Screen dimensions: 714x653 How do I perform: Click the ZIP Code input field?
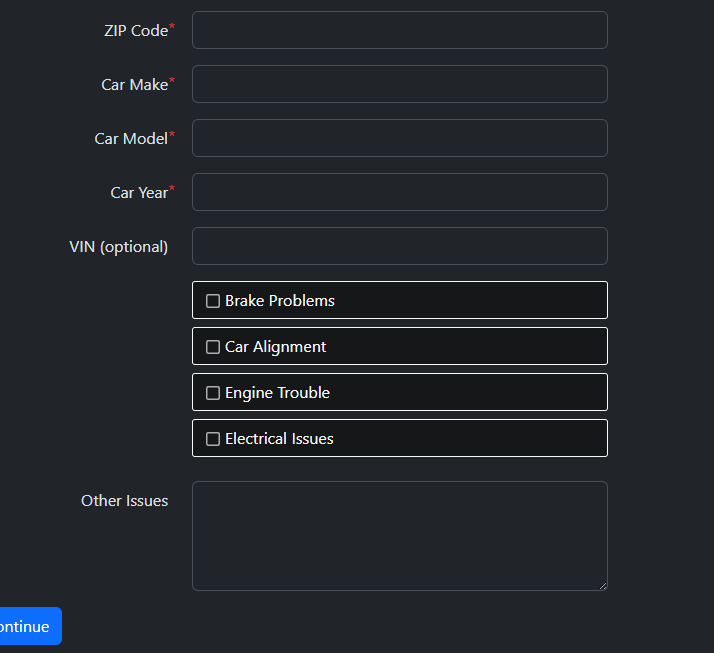point(400,30)
